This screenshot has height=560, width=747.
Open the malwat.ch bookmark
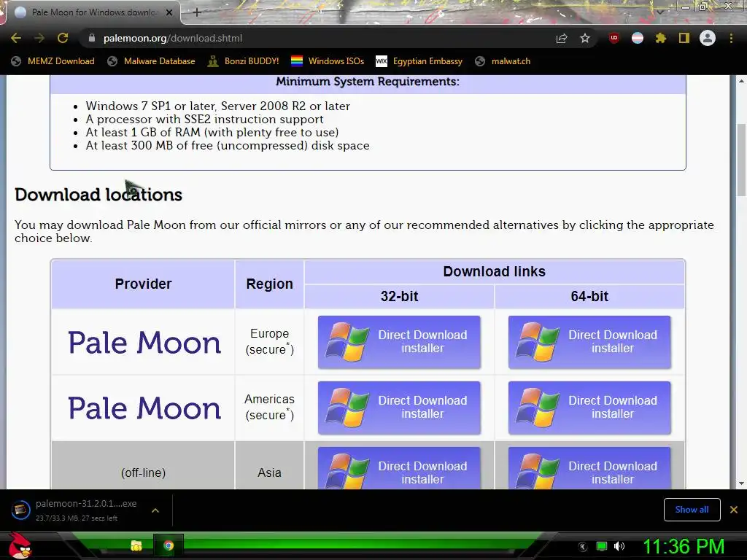point(503,61)
